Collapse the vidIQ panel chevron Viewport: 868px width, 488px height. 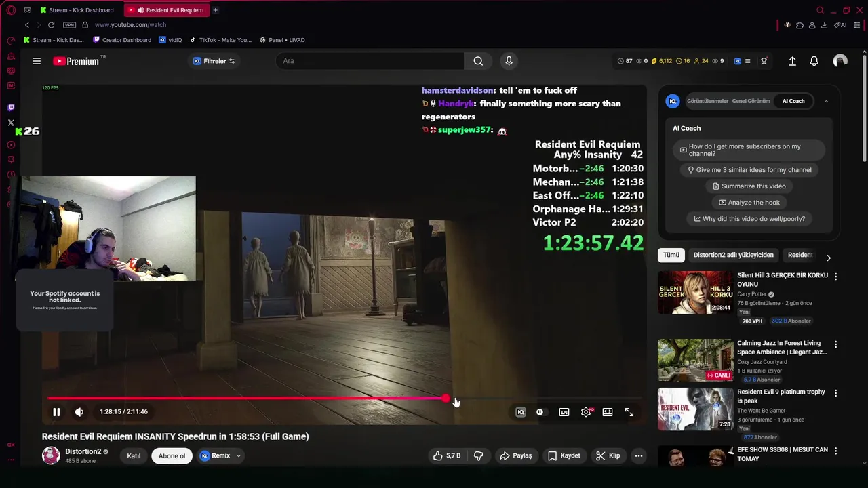click(826, 101)
